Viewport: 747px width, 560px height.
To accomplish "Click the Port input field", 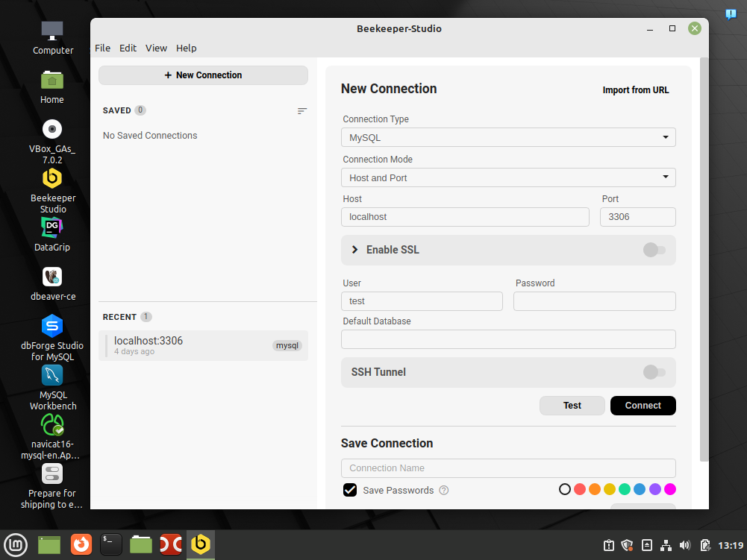I will [x=638, y=217].
